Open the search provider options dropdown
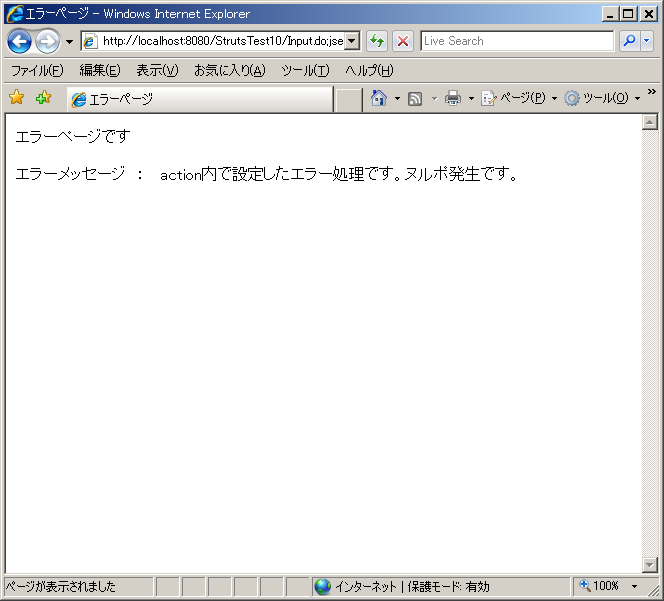Screen dimensions: 664x601 click(x=647, y=41)
